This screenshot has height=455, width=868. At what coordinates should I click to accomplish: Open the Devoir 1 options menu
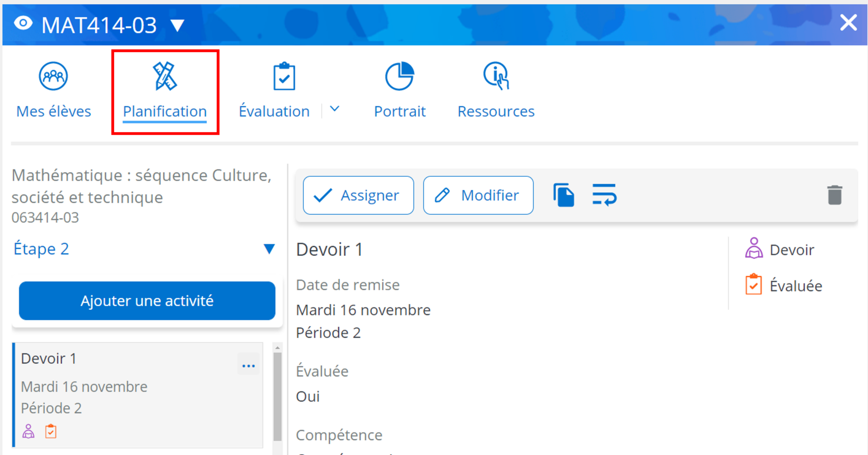coord(249,365)
